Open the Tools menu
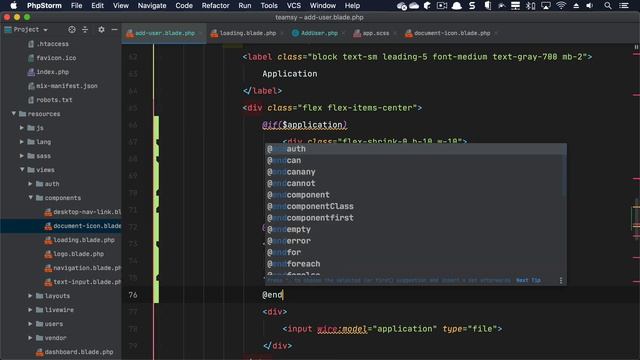The image size is (640, 360). [269, 6]
